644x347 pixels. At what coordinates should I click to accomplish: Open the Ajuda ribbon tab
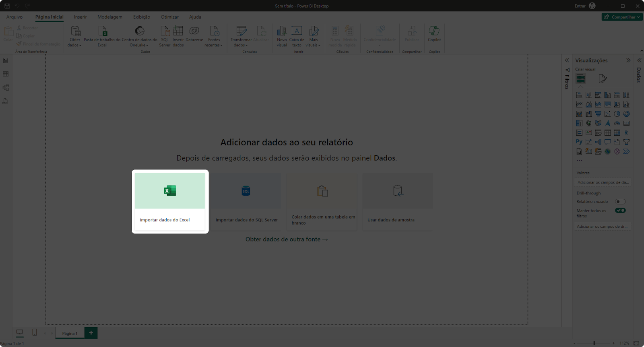[x=195, y=17]
